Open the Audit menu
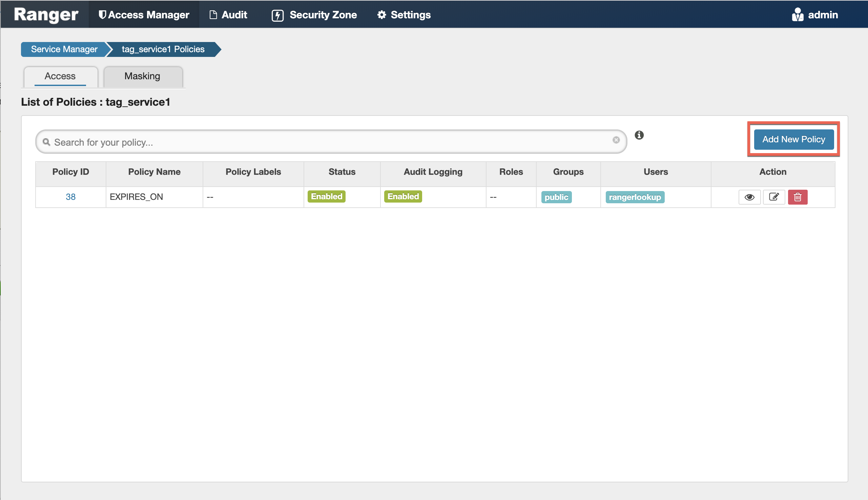The width and height of the screenshot is (868, 500). (228, 15)
